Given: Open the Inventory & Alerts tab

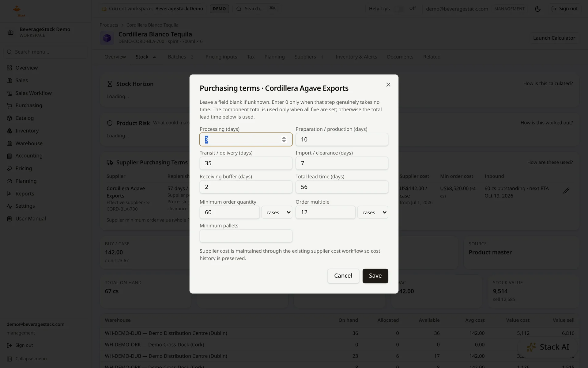Looking at the screenshot, I should [x=356, y=57].
